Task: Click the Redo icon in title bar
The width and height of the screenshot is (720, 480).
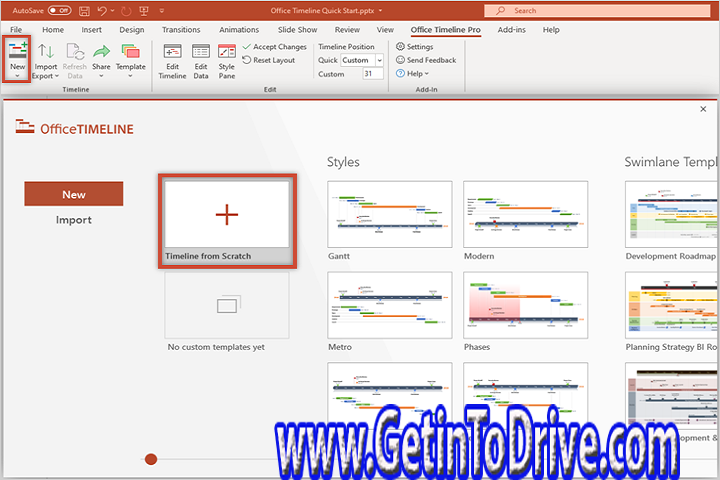Action: 126,11
